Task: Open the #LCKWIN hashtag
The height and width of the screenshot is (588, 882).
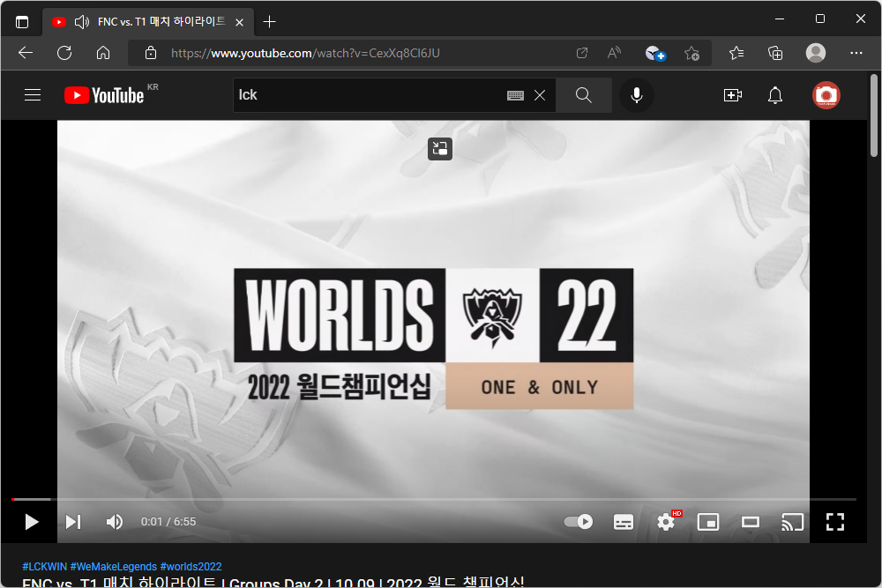Action: [x=44, y=567]
